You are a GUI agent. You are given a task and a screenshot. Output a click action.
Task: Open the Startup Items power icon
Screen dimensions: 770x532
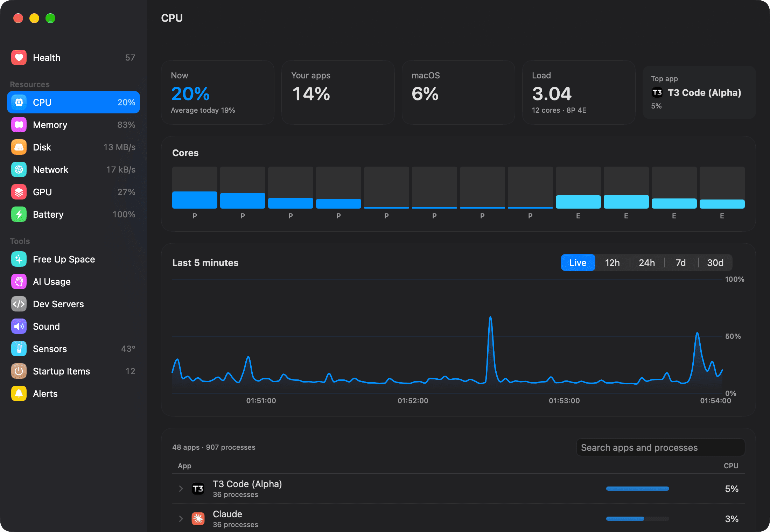click(x=19, y=371)
